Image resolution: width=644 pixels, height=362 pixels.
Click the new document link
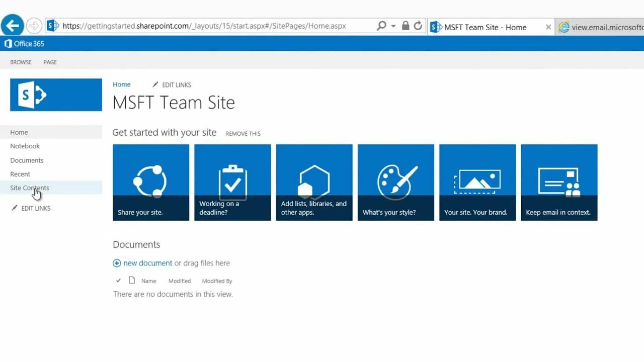pos(148,263)
